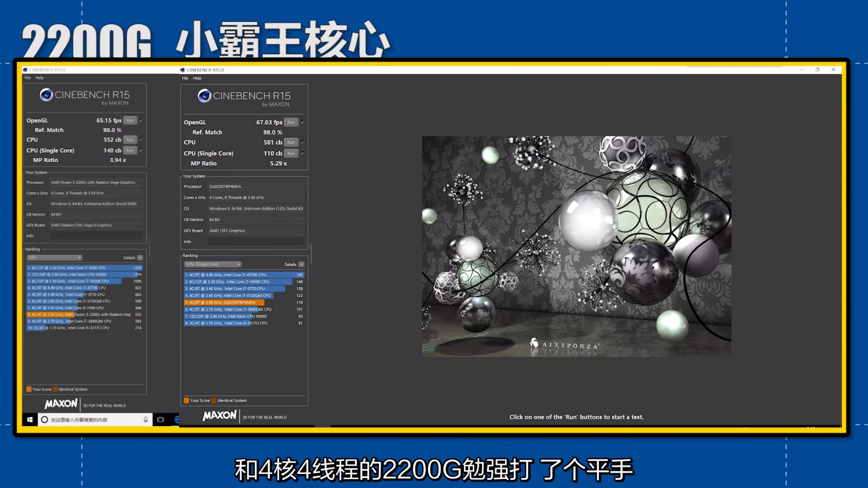The width and height of the screenshot is (868, 488).
Task: Run OpenGL test in left Cinebench window
Action: pos(130,120)
